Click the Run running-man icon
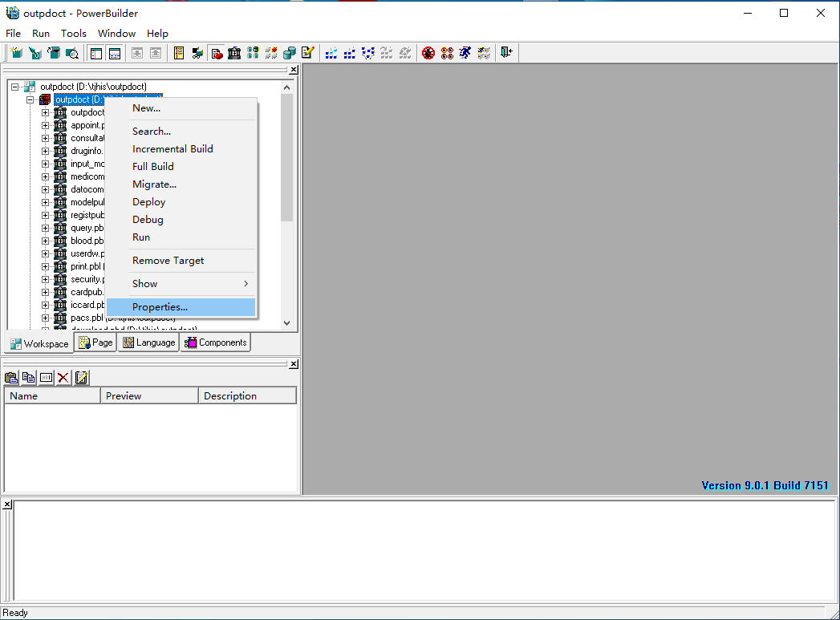 coord(465,52)
